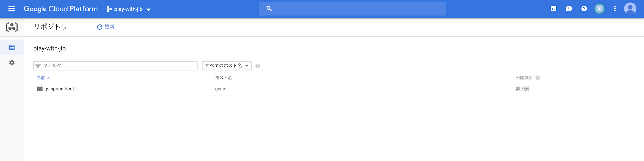Click the help icon beside hostname dropdown
The height and width of the screenshot is (161, 644).
(258, 66)
